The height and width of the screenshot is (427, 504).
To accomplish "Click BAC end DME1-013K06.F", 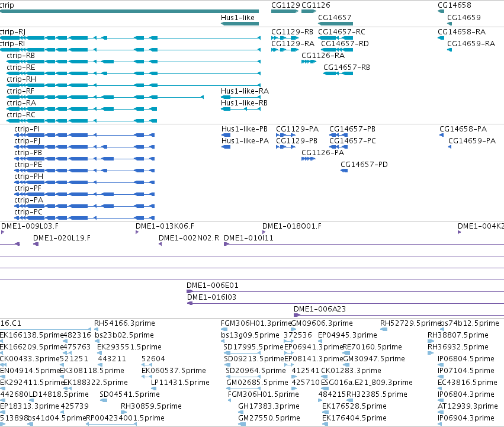I will tap(137, 232).
